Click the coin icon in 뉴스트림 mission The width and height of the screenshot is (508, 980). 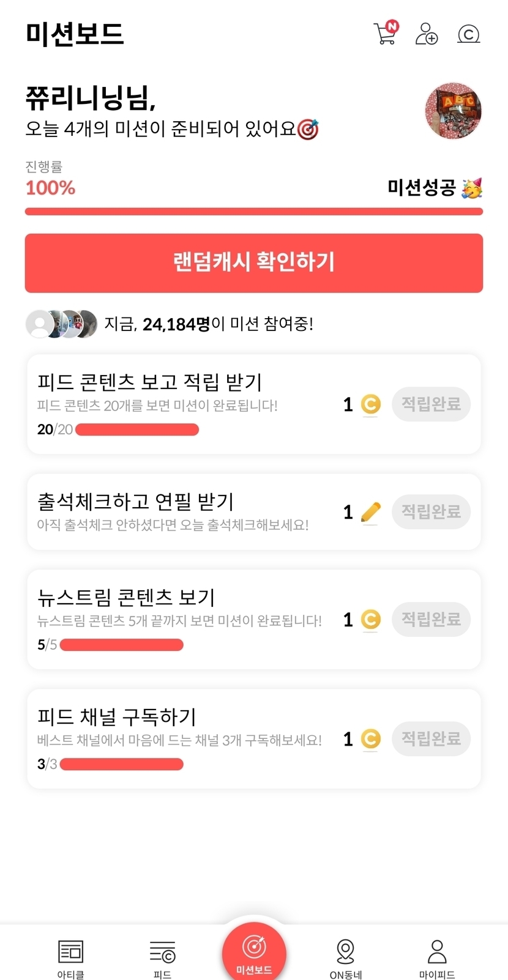click(x=370, y=620)
